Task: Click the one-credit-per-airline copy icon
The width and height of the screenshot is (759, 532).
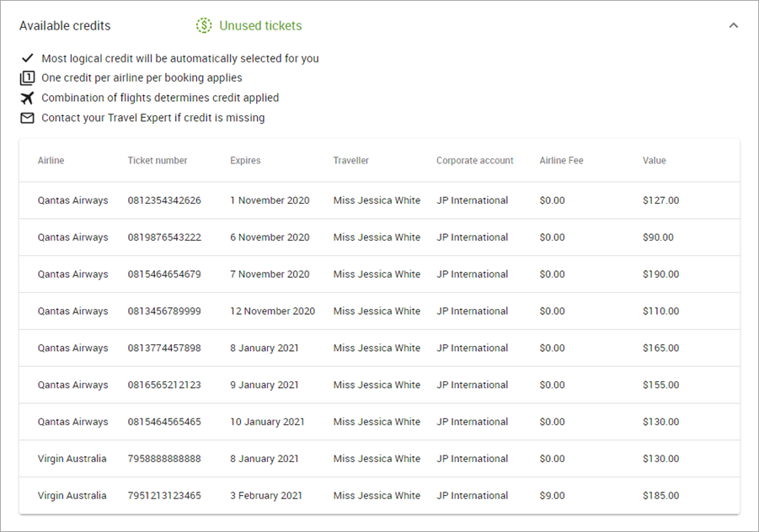Action: [27, 78]
